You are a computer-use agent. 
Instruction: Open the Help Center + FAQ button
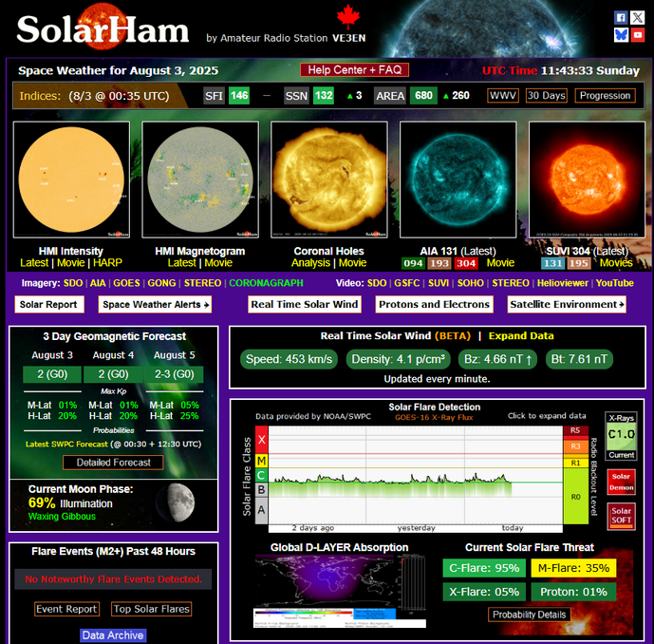[x=354, y=70]
